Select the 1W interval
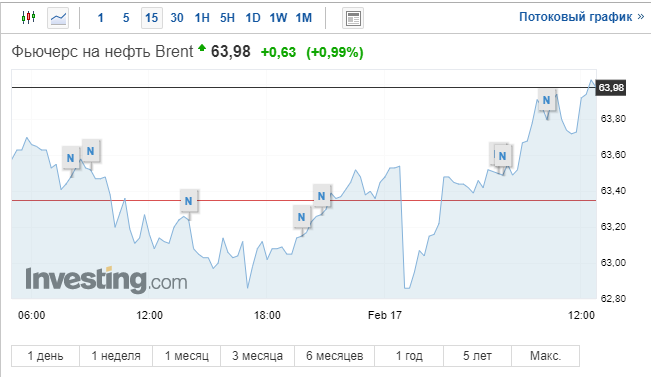The image size is (651, 377). (278, 18)
